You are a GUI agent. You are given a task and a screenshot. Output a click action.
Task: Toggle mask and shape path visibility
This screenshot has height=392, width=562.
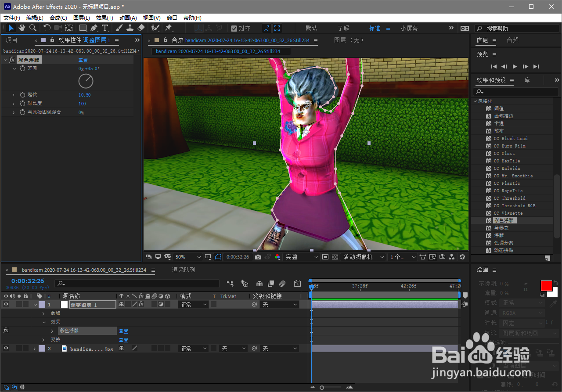(x=218, y=257)
